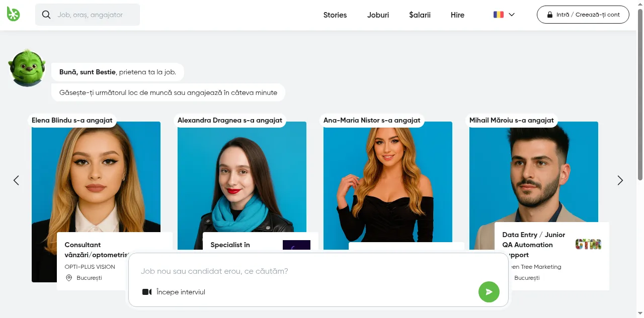This screenshot has width=644, height=318.
Task: Click 'Ana-Maria Nistor s-a angajat' label
Action: [372, 121]
